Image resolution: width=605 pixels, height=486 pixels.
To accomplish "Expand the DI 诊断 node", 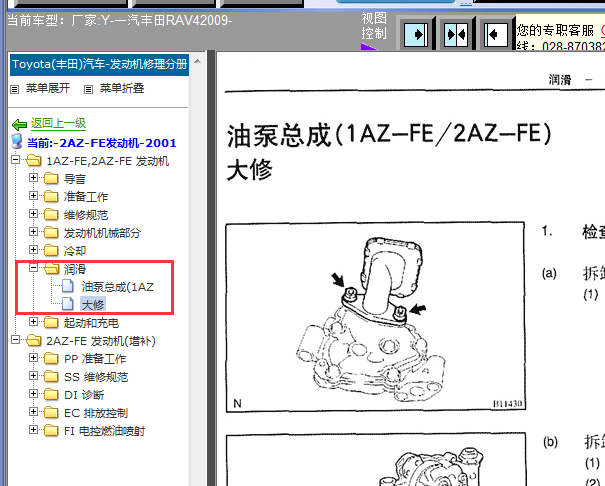I will 34,393.
